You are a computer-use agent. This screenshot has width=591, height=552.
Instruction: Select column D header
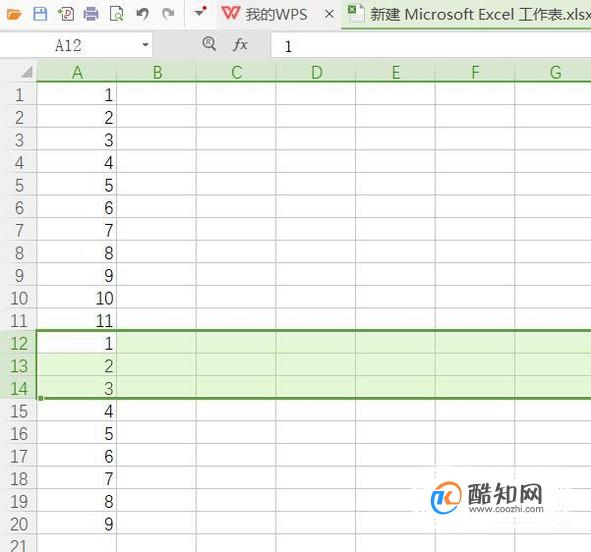[316, 72]
